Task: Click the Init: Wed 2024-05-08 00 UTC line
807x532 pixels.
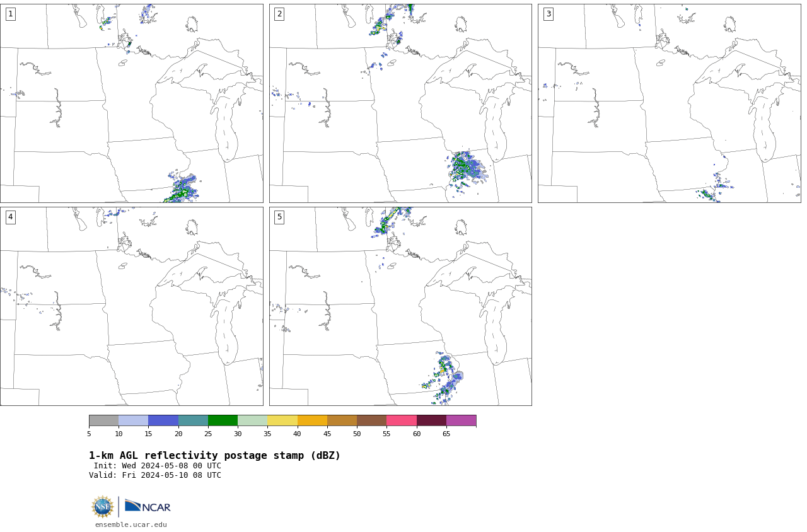Action: coord(158,466)
